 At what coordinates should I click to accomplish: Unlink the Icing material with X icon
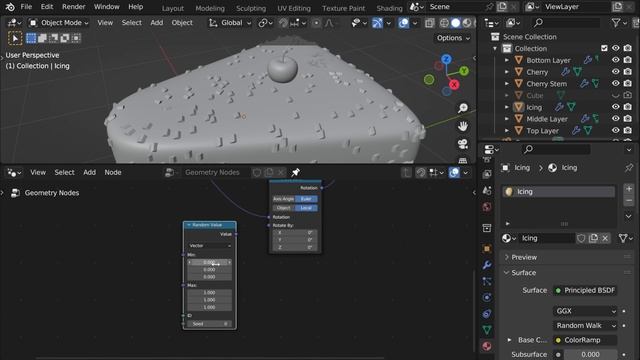(605, 238)
